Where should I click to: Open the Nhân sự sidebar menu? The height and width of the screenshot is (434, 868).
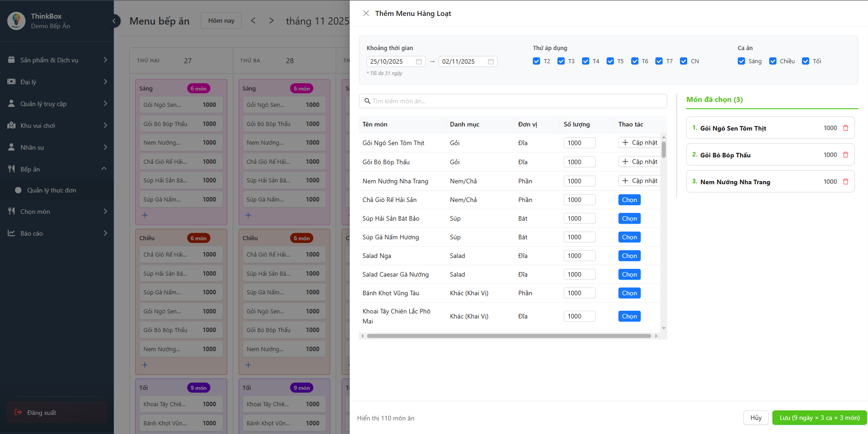click(57, 147)
